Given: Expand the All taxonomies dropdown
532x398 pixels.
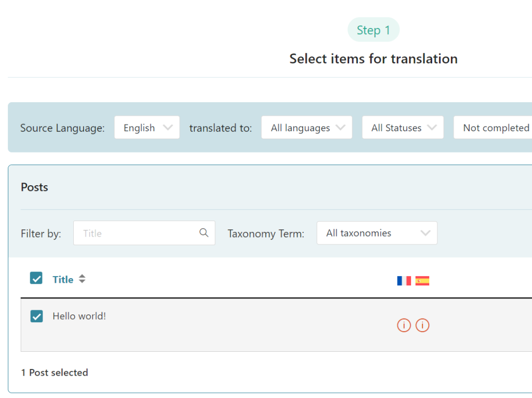Looking at the screenshot, I should pyautogui.click(x=377, y=233).
